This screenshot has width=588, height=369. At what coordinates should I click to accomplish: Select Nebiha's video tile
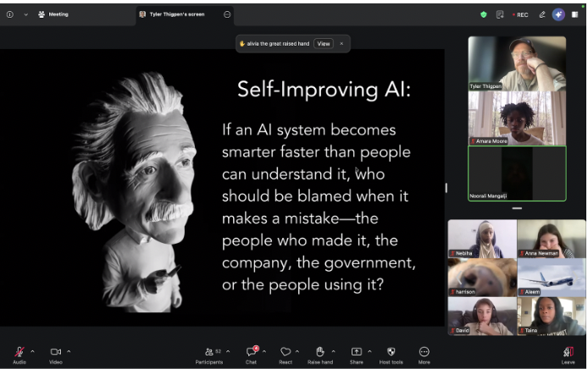(482, 239)
